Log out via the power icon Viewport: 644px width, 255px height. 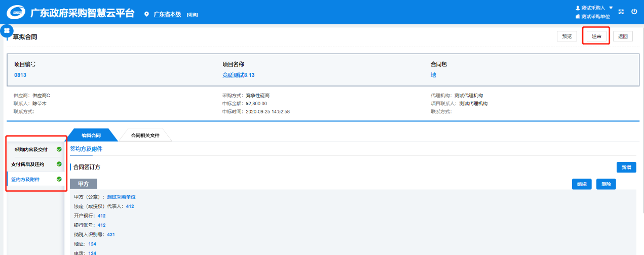click(634, 11)
